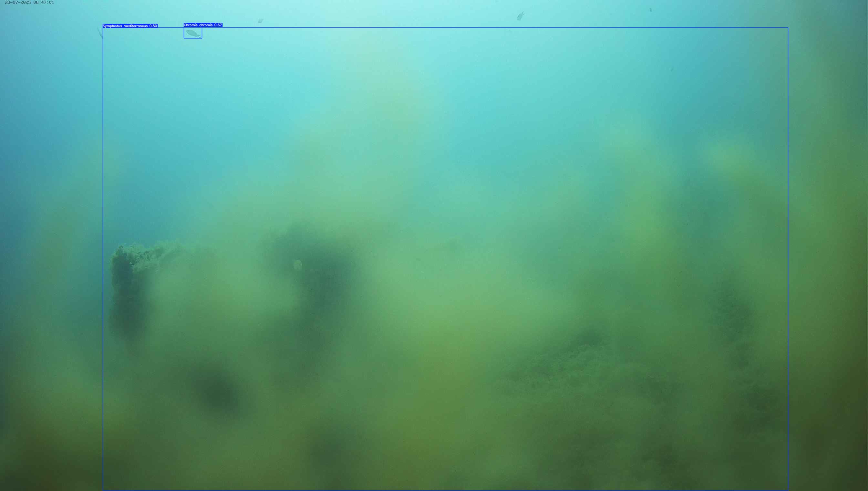Click the dark round patch at lower left
The image size is (868, 491).
217,391
